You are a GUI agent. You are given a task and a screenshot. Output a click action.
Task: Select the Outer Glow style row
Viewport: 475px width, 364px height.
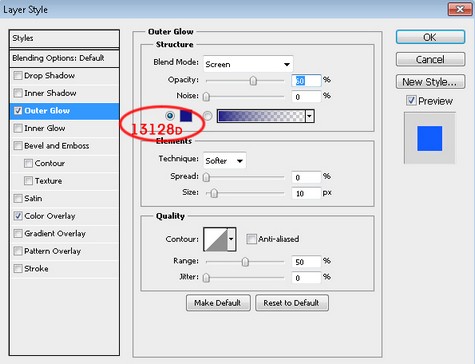(64, 111)
